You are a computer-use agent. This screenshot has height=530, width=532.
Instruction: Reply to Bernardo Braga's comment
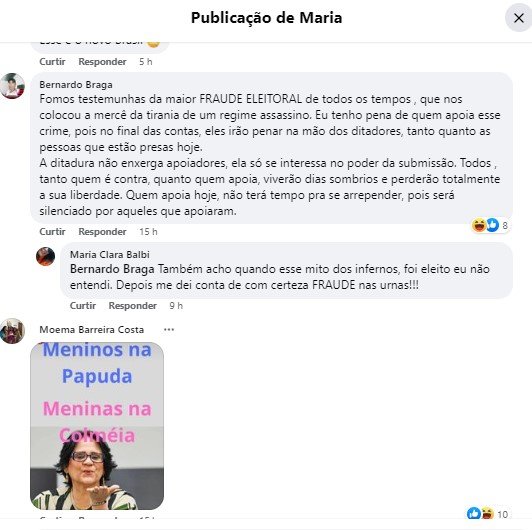pyautogui.click(x=102, y=232)
